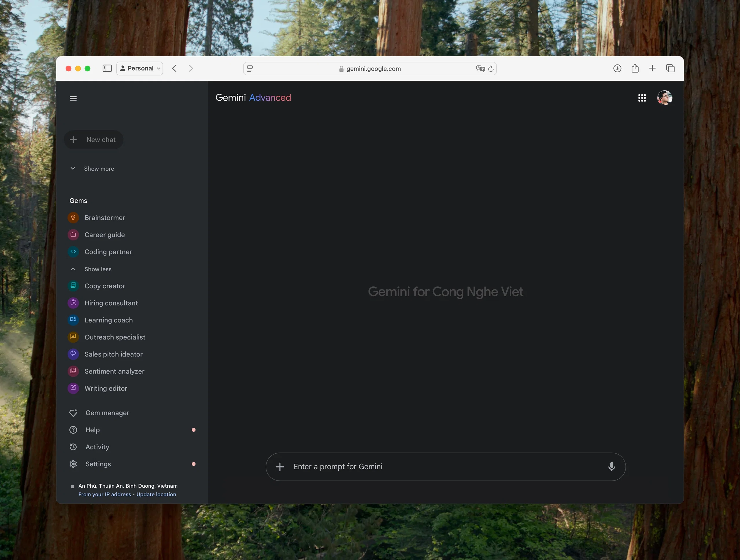Image resolution: width=740 pixels, height=560 pixels.
Task: Click the prompt input field
Action: click(x=445, y=466)
